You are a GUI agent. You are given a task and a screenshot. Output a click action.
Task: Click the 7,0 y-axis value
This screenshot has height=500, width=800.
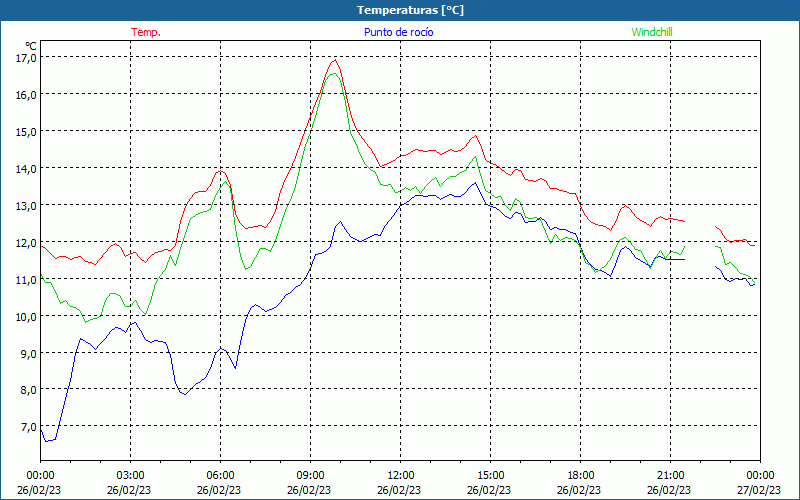pyautogui.click(x=28, y=426)
